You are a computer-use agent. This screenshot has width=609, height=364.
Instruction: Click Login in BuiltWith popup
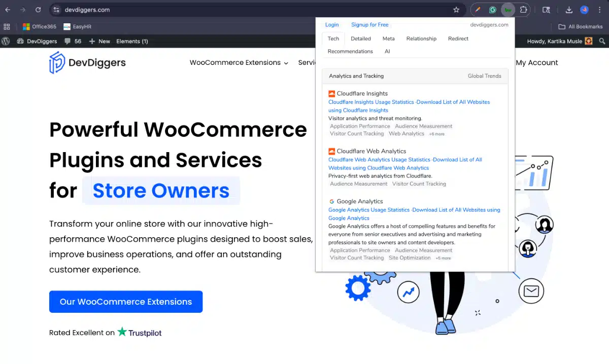point(332,24)
